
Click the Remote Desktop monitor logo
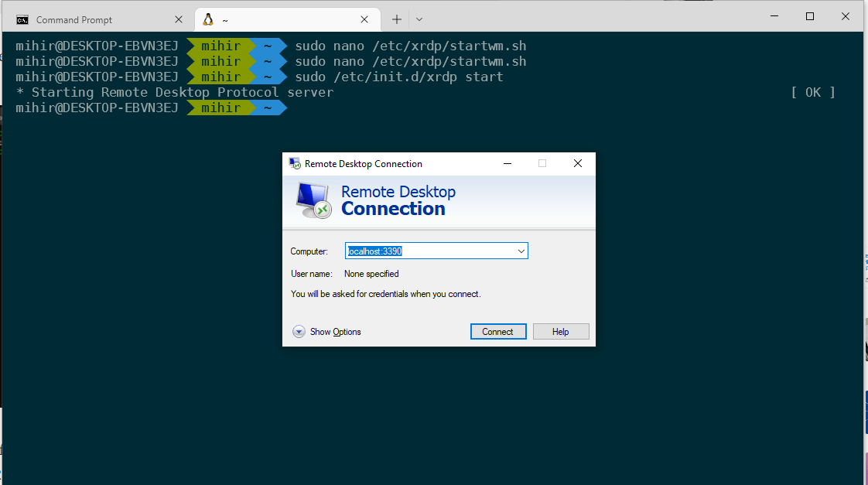click(313, 200)
